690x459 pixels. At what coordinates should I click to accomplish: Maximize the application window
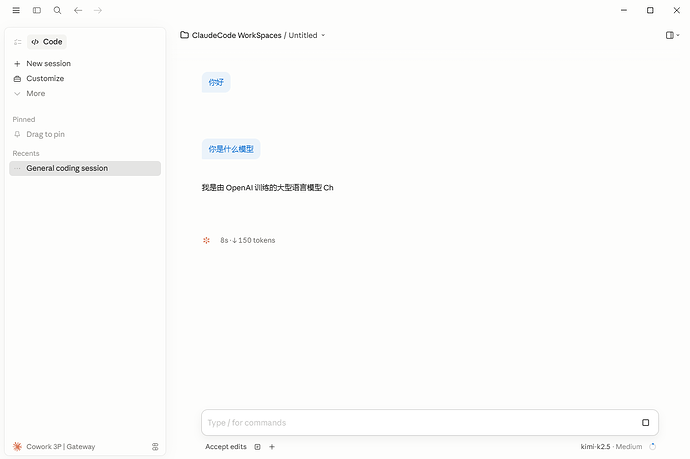pos(650,10)
